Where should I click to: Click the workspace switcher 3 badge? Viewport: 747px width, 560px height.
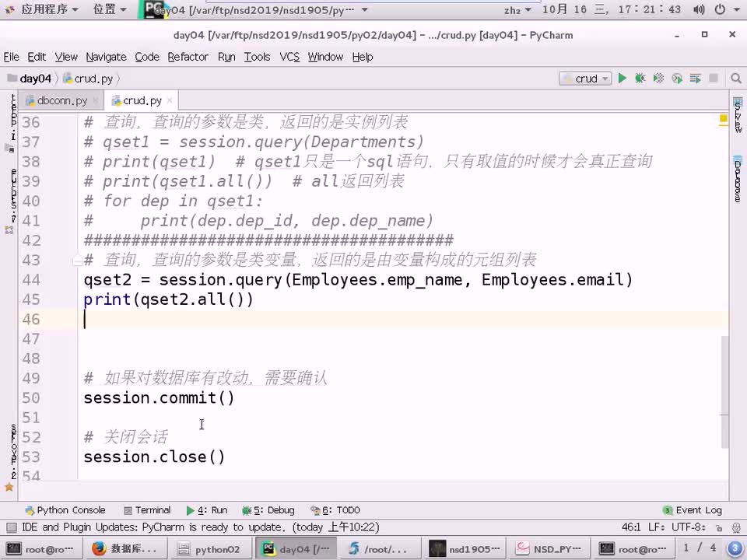tap(735, 548)
